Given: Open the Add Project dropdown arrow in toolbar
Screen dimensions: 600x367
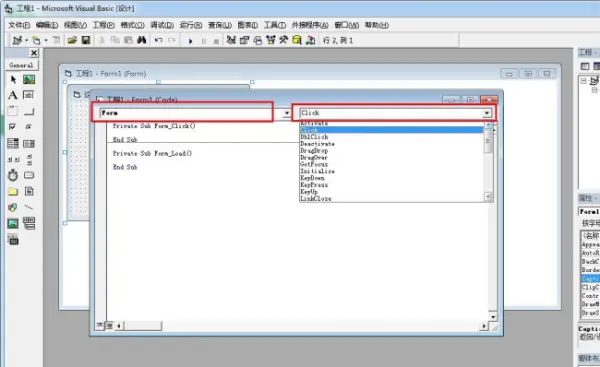Looking at the screenshot, I should click(26, 40).
